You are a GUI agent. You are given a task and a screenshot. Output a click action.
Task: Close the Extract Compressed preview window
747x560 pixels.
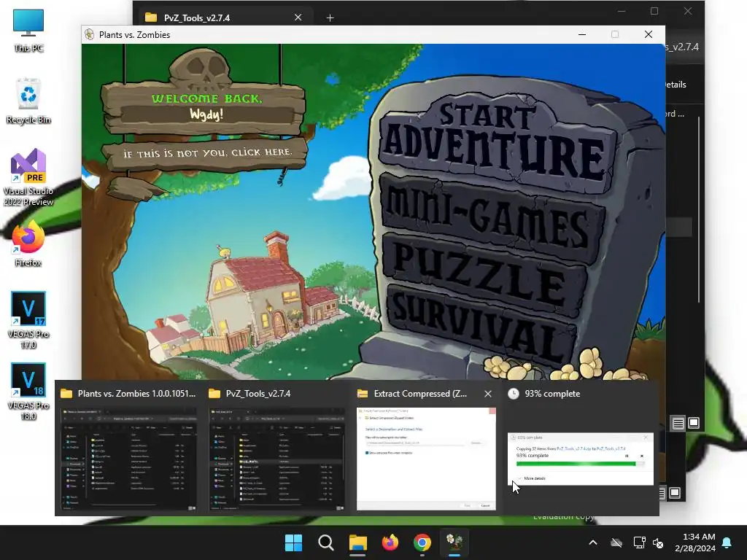click(488, 394)
